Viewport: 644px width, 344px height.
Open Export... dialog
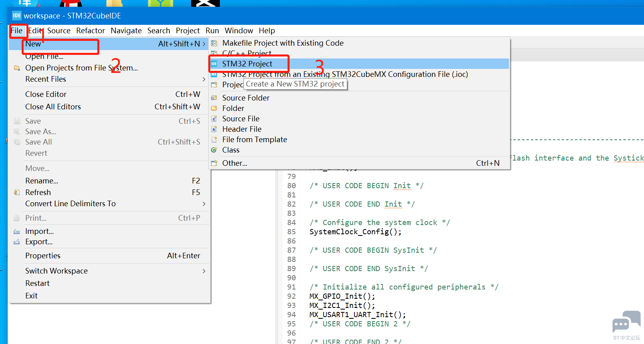pos(109,241)
